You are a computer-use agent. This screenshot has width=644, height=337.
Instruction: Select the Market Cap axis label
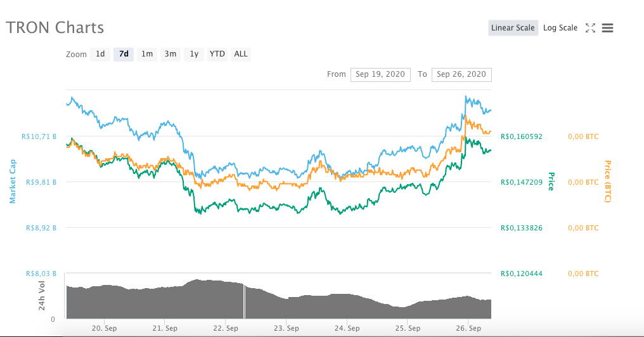click(13, 182)
